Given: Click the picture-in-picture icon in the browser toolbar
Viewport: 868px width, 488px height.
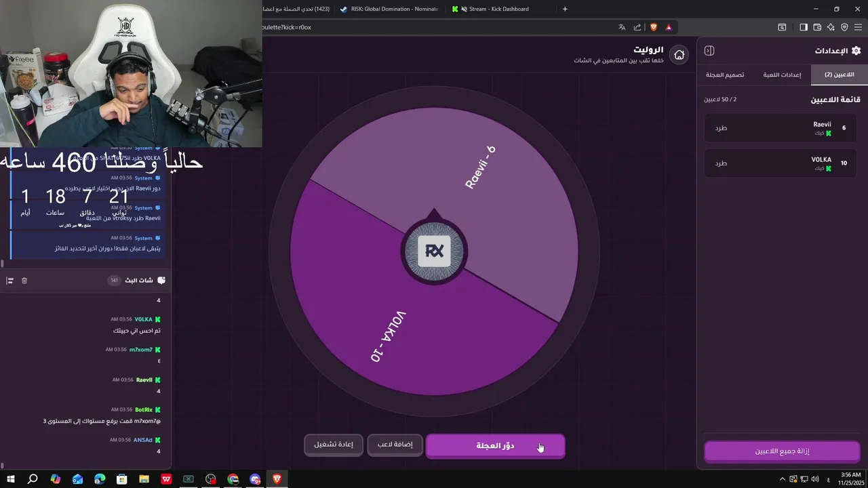Looking at the screenshot, I should [x=782, y=27].
